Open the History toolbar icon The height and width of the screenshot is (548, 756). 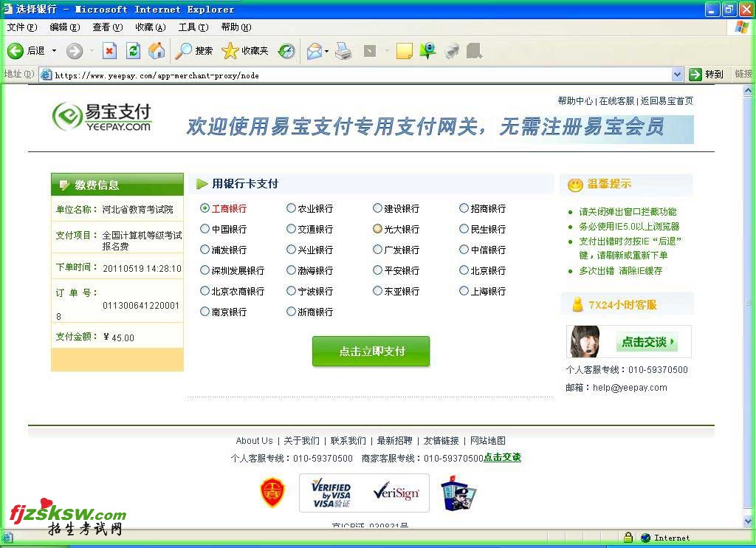pyautogui.click(x=286, y=51)
